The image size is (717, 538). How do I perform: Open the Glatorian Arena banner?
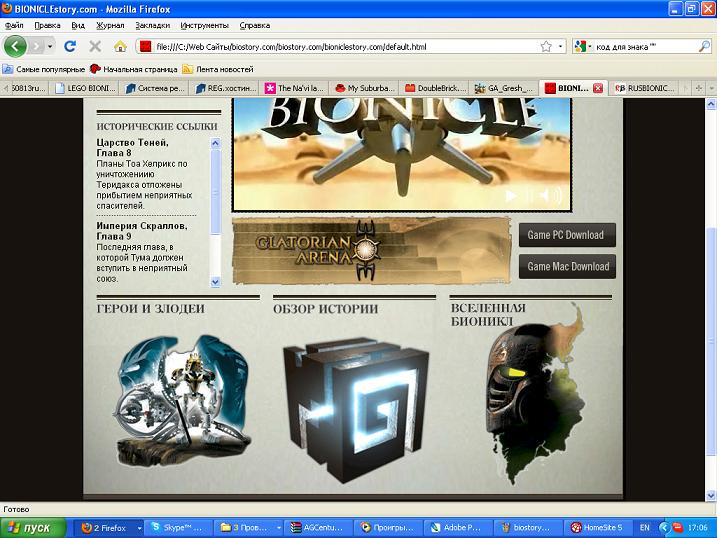[371, 251]
